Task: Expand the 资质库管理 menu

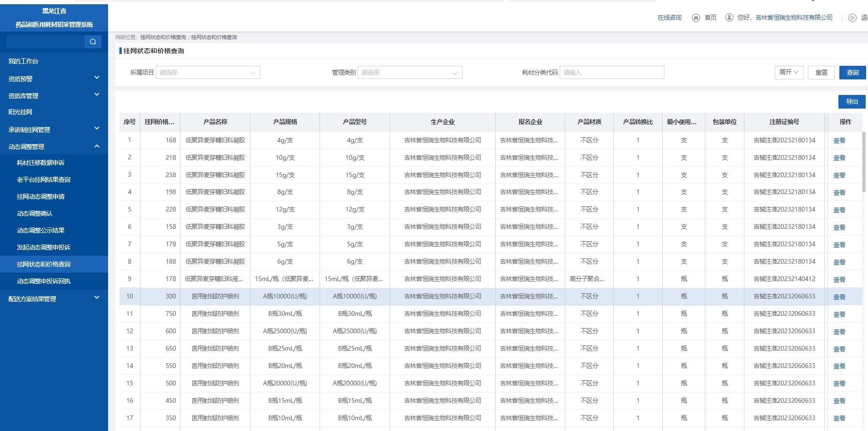Action: pos(54,95)
